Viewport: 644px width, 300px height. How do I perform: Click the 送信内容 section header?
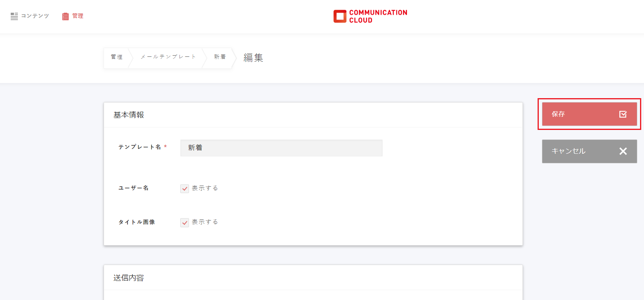129,278
